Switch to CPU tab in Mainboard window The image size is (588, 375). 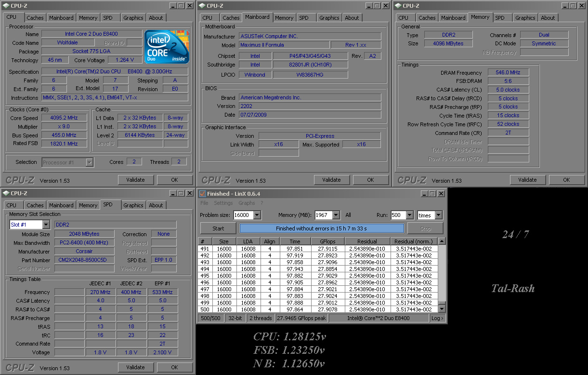point(208,18)
